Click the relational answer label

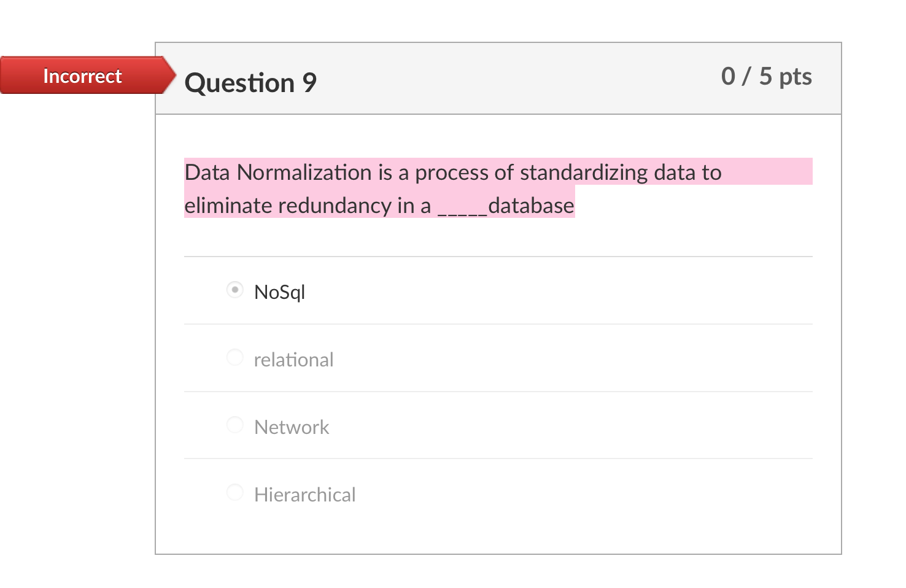(294, 359)
